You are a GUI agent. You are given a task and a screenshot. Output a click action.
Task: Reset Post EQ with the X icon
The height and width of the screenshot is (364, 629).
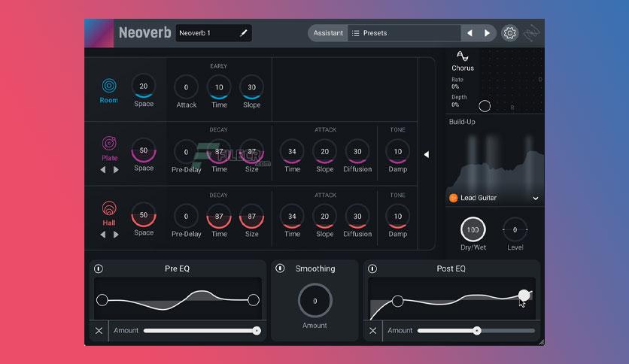pos(372,331)
